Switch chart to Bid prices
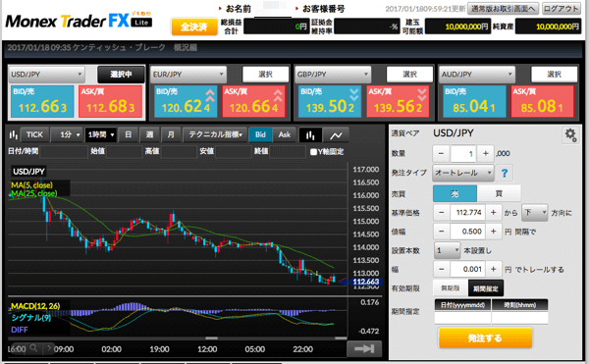Viewport: 589px width, 364px height. (260, 134)
